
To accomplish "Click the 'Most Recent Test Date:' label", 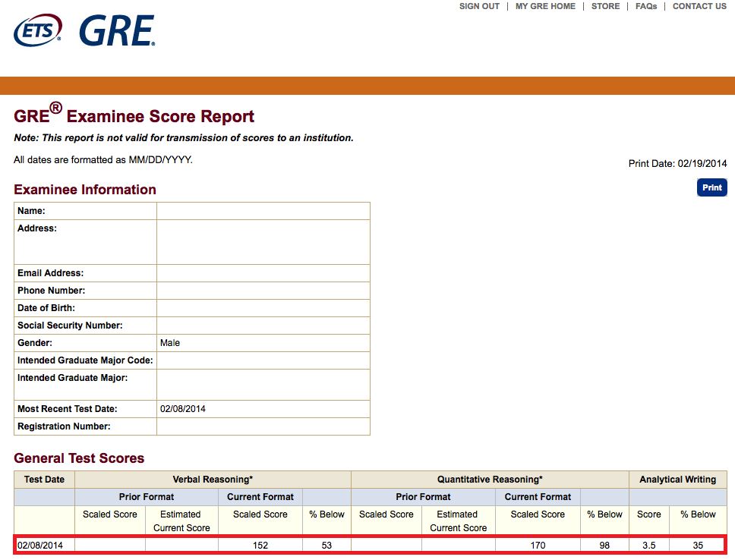I will [68, 409].
